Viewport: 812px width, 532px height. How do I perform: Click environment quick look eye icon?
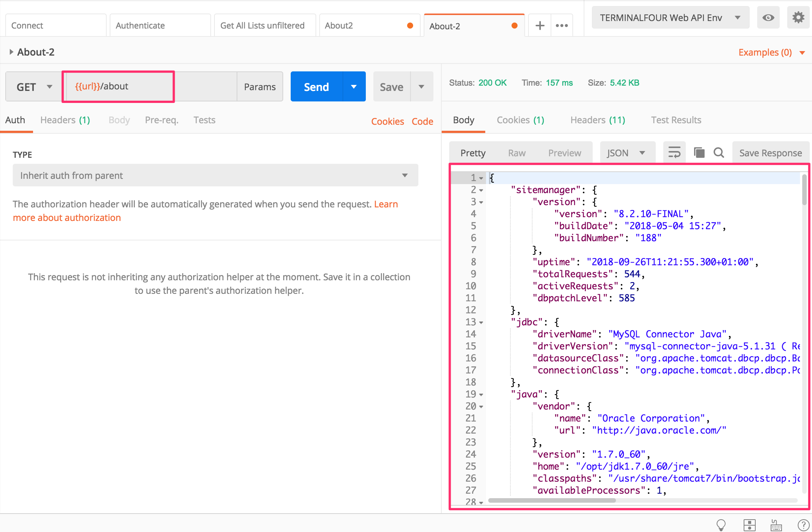[768, 18]
